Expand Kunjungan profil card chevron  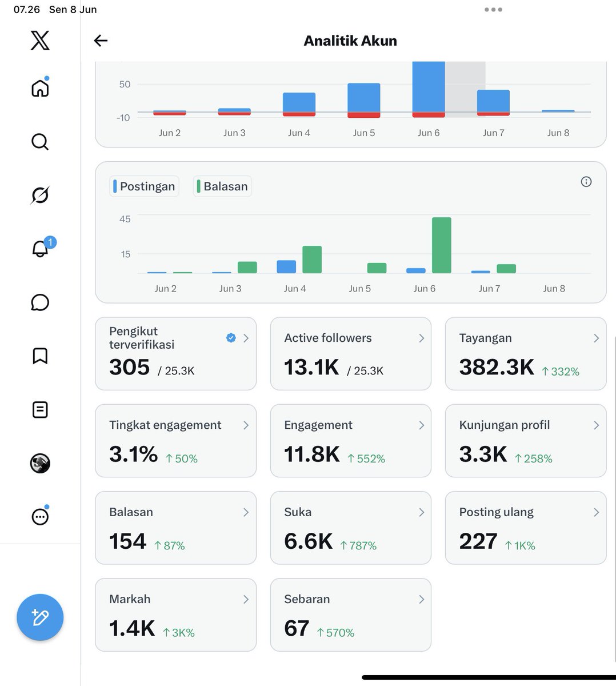point(596,425)
